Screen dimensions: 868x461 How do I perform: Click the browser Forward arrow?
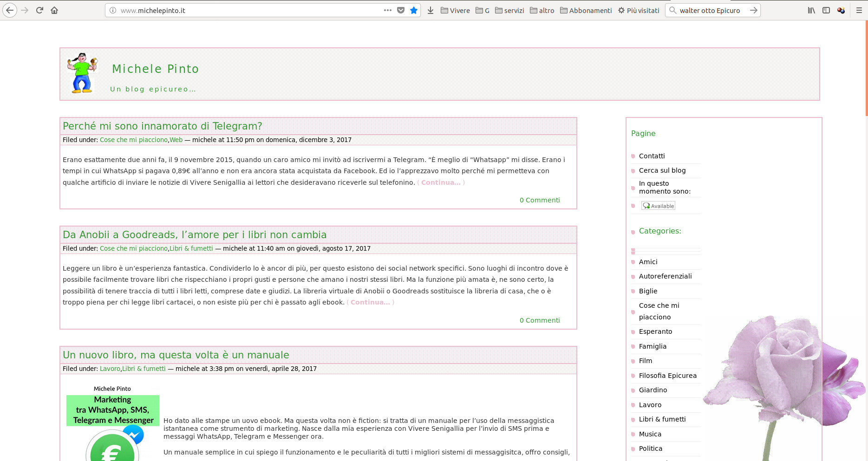click(25, 10)
